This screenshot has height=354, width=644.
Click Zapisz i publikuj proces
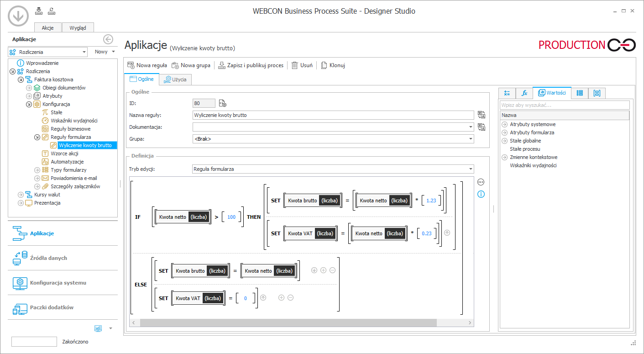click(251, 65)
